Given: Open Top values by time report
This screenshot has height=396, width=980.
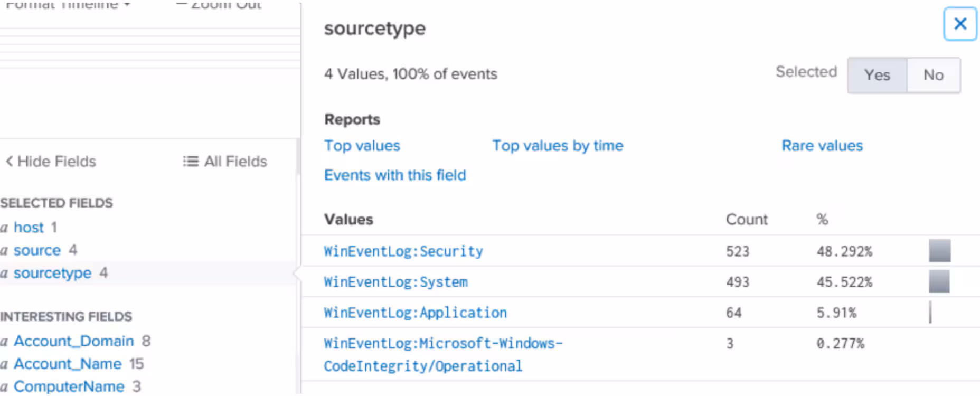Looking at the screenshot, I should click(x=558, y=146).
